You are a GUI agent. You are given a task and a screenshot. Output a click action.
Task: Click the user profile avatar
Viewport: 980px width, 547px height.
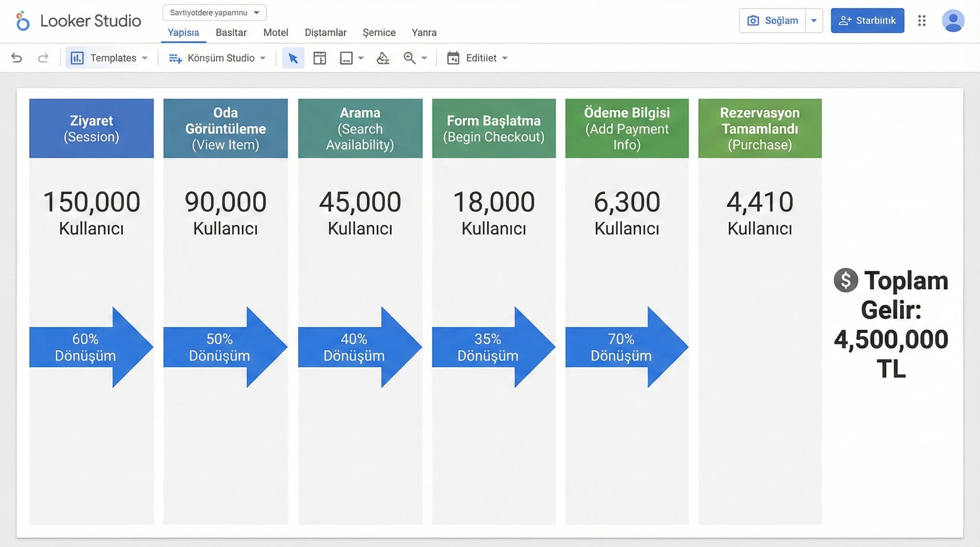953,21
